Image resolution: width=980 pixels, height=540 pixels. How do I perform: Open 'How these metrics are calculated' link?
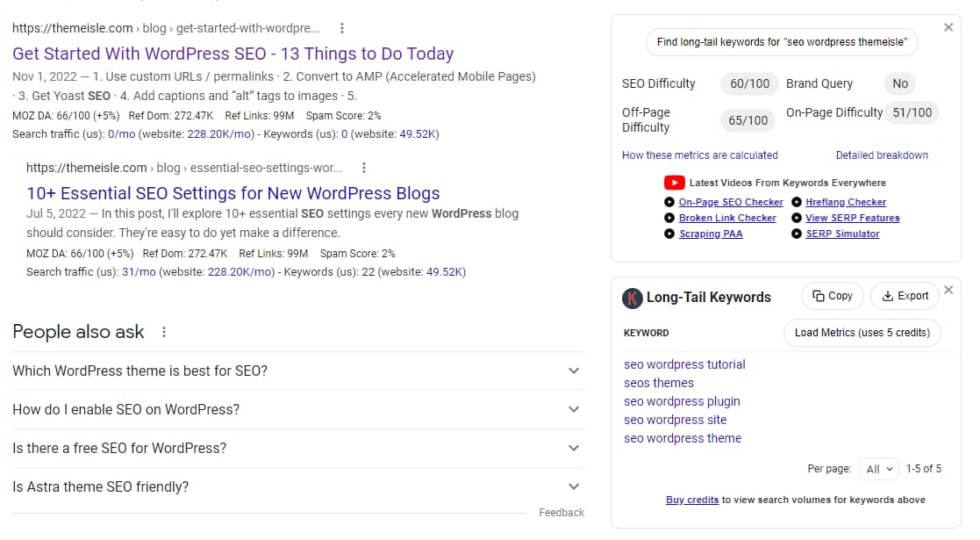pyautogui.click(x=700, y=155)
